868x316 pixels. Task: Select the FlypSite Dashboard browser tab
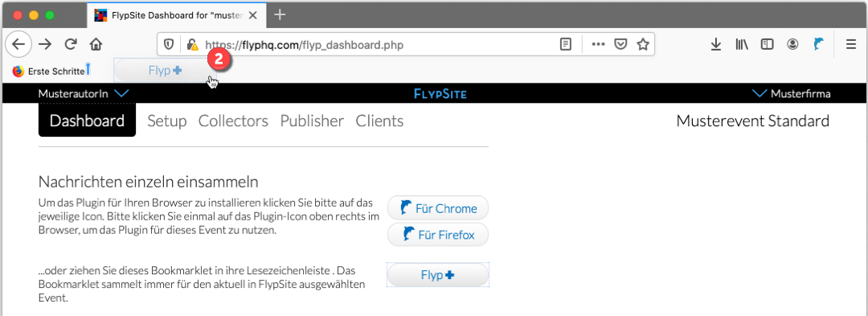pos(176,15)
